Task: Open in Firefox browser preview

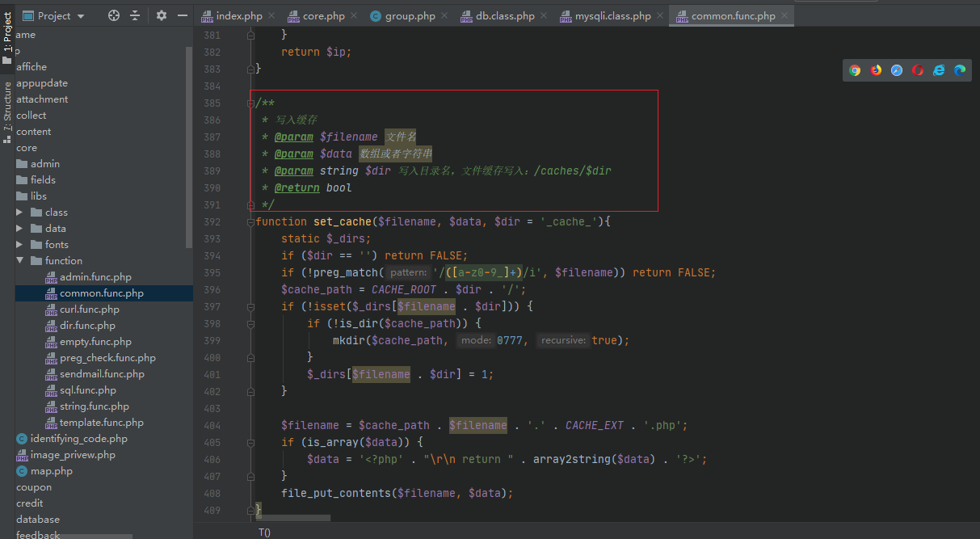Action: 876,70
